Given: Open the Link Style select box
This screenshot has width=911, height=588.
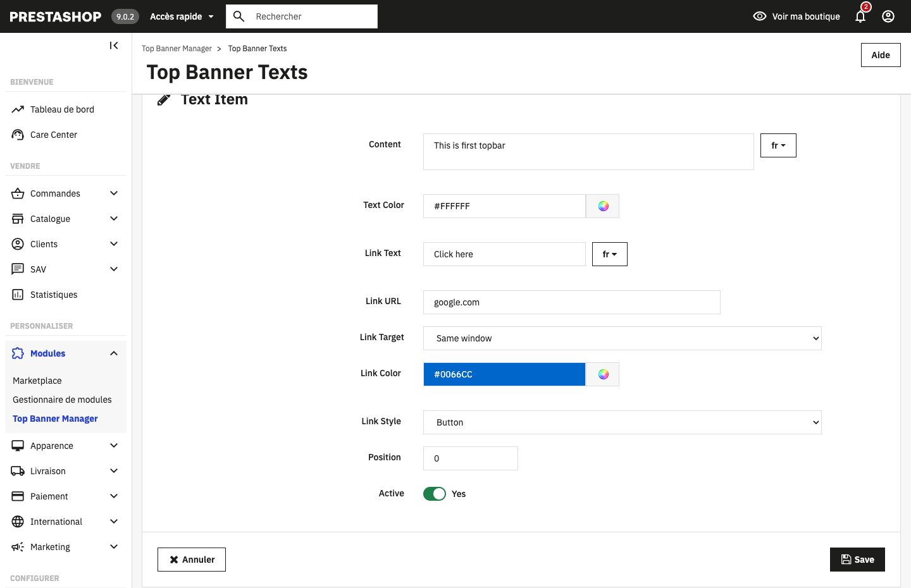Looking at the screenshot, I should click(x=623, y=422).
